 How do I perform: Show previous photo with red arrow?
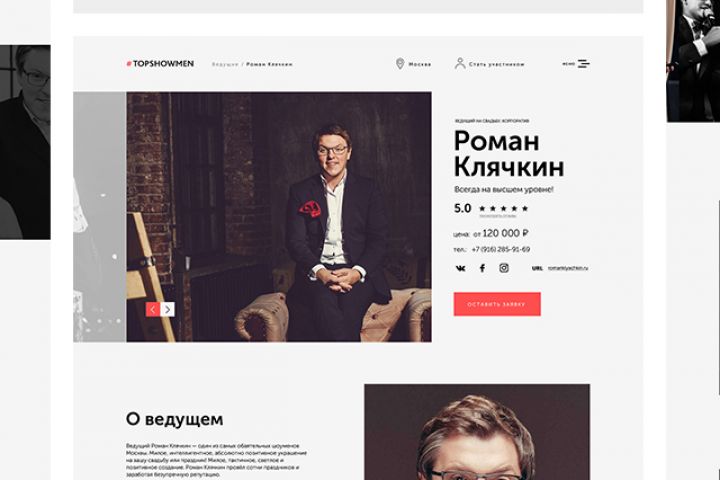pyautogui.click(x=153, y=310)
